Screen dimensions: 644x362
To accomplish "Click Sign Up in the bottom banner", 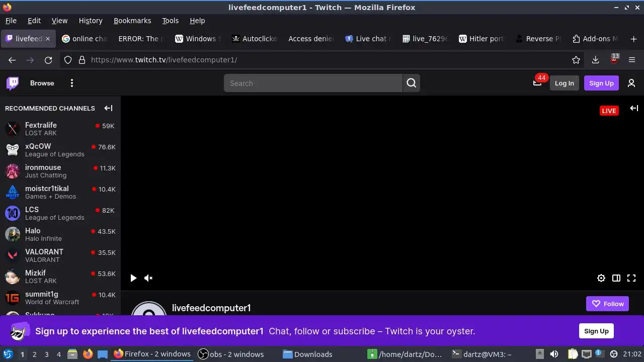I will 596,331.
